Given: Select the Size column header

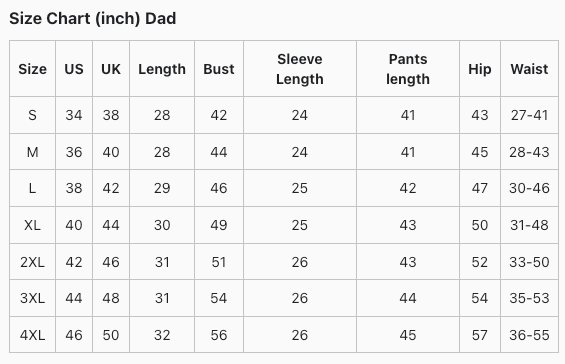Looking at the screenshot, I should click(x=32, y=69).
